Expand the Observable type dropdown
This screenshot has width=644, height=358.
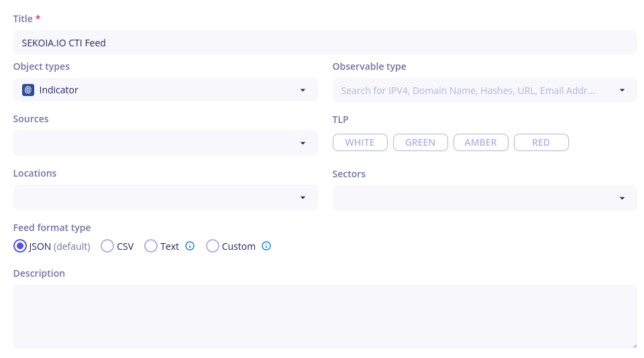coord(622,90)
